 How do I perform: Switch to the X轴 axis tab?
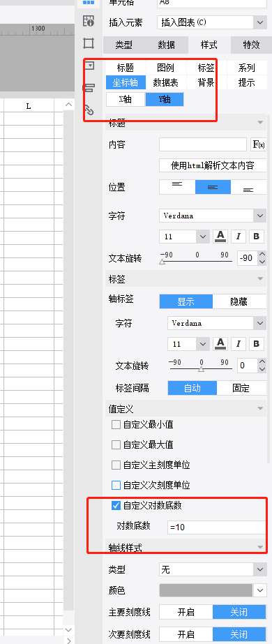coord(126,99)
